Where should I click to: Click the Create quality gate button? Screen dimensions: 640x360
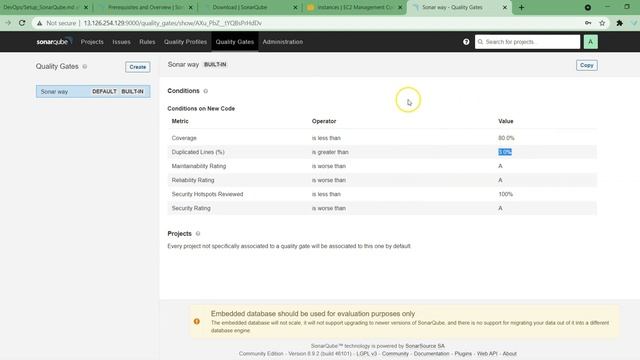click(138, 67)
